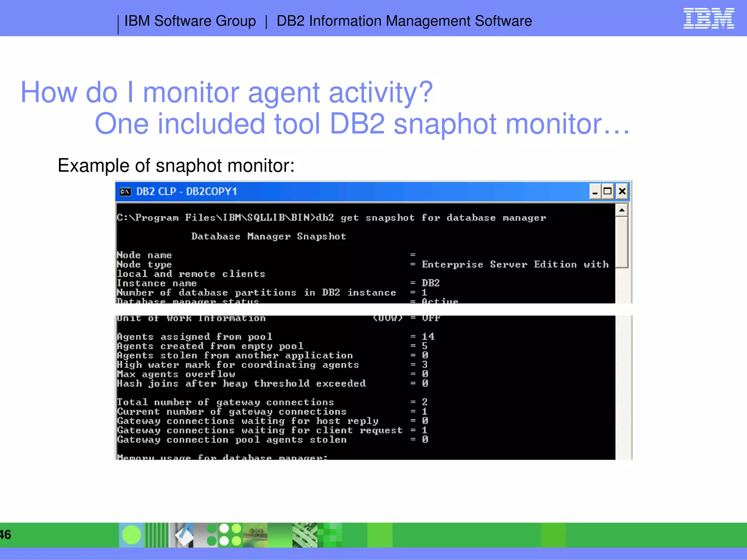Click 'Current number of gateway connections' row

tap(272, 412)
